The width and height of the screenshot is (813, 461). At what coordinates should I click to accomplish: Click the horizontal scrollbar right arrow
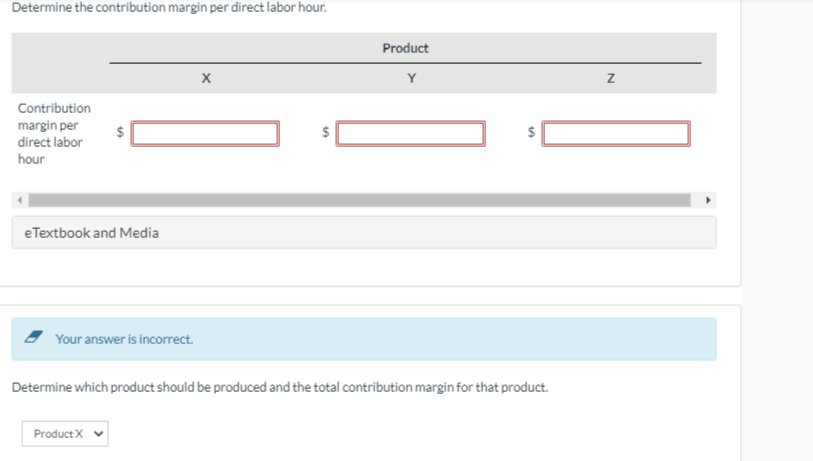pyautogui.click(x=708, y=200)
